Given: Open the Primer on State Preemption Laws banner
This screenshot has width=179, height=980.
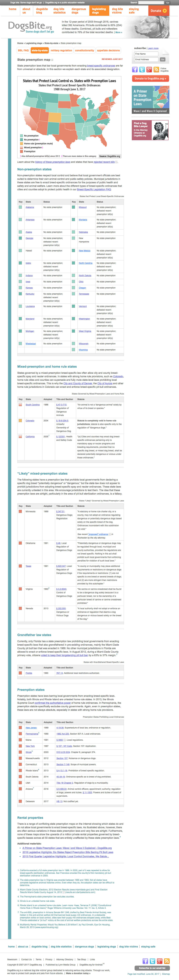Looking at the screenshot, I should (x=151, y=99).
